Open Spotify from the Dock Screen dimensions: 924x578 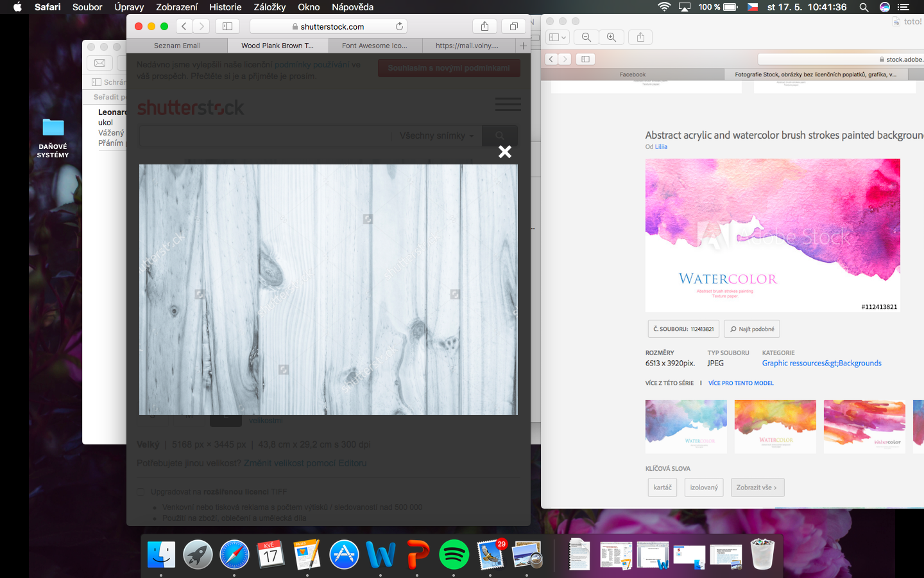tap(454, 554)
